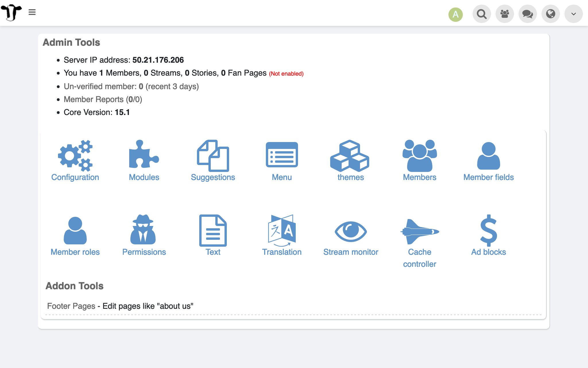
Task: Open Ad blocks dollar sign icon
Action: (x=488, y=230)
